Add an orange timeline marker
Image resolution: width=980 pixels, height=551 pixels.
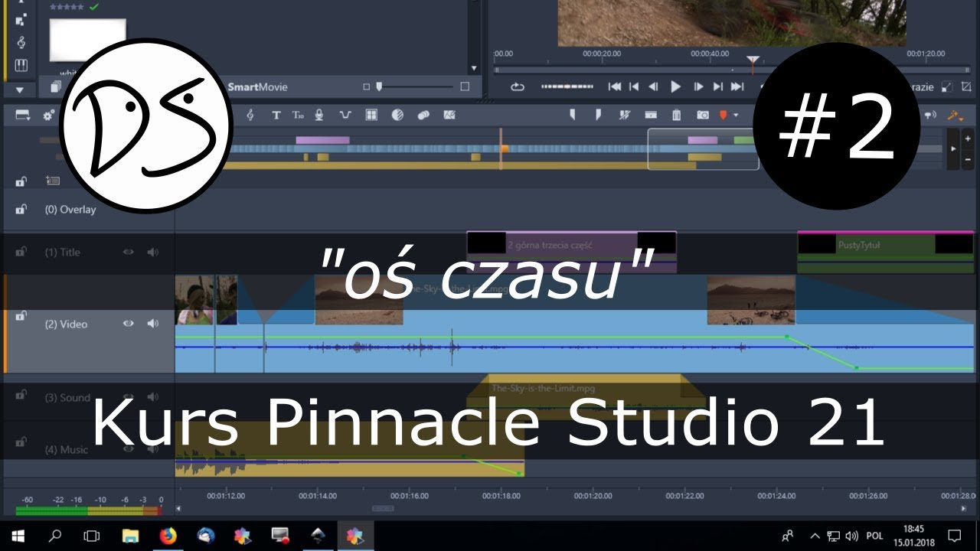(723, 115)
